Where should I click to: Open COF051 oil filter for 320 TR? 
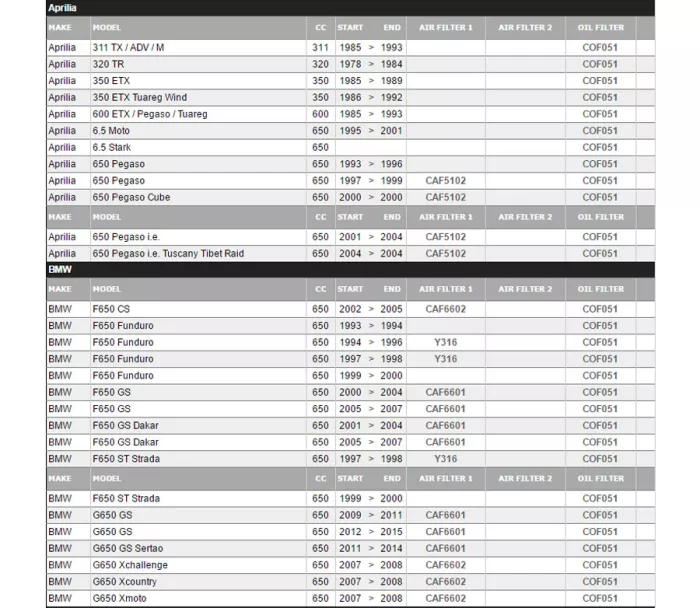(x=600, y=64)
